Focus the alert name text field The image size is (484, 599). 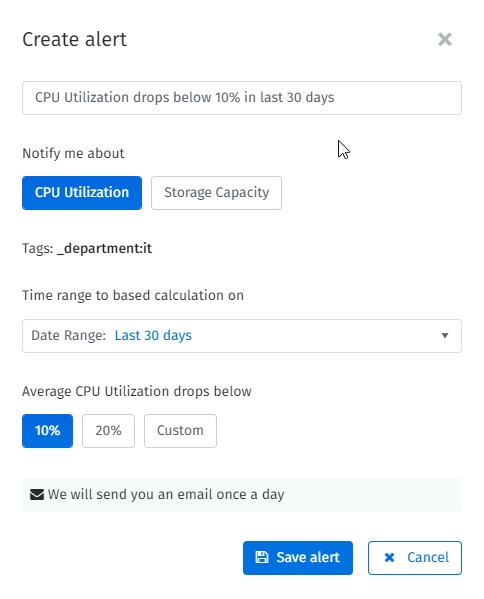pyautogui.click(x=242, y=98)
